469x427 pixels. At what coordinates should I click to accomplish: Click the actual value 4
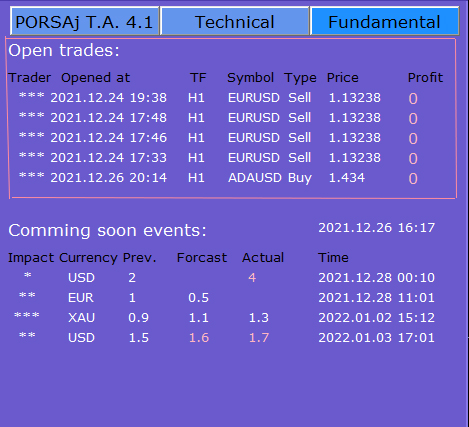252,278
